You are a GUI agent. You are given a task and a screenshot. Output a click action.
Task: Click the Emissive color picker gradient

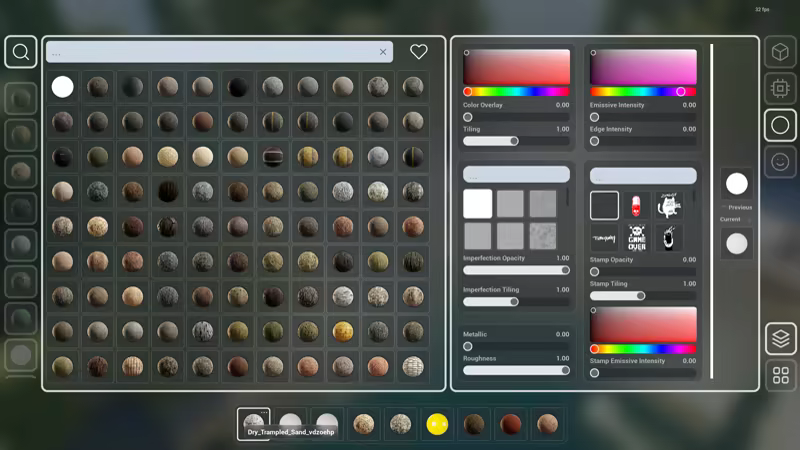(643, 67)
